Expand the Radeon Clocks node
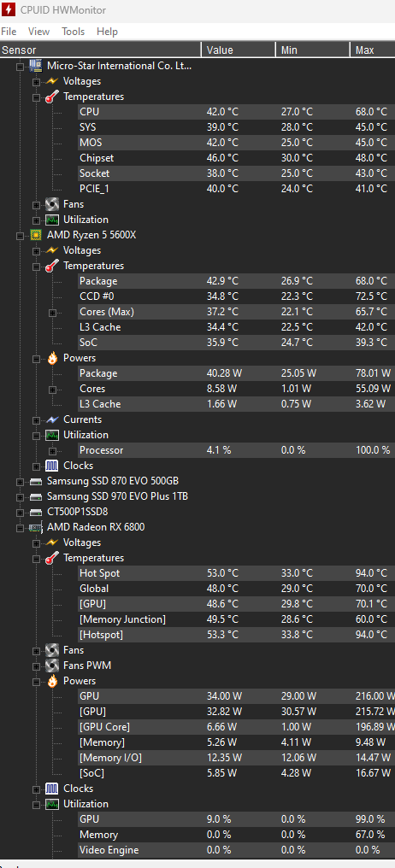This screenshot has height=868, width=395. 37,789
